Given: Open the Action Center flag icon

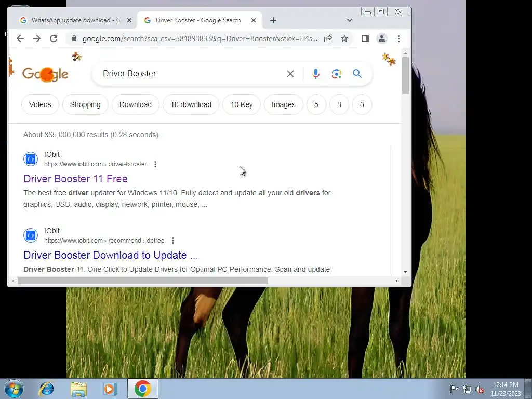Looking at the screenshot, I should [454, 389].
